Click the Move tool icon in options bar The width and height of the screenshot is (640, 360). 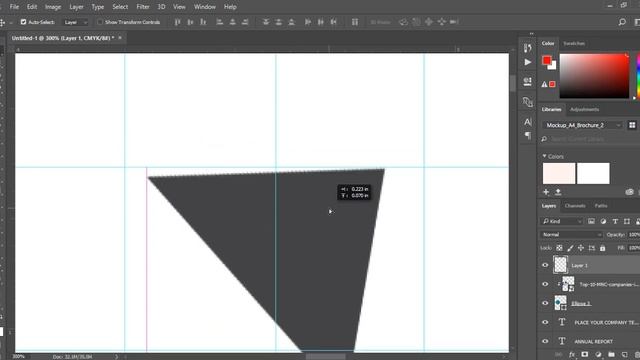pyautogui.click(x=2, y=22)
